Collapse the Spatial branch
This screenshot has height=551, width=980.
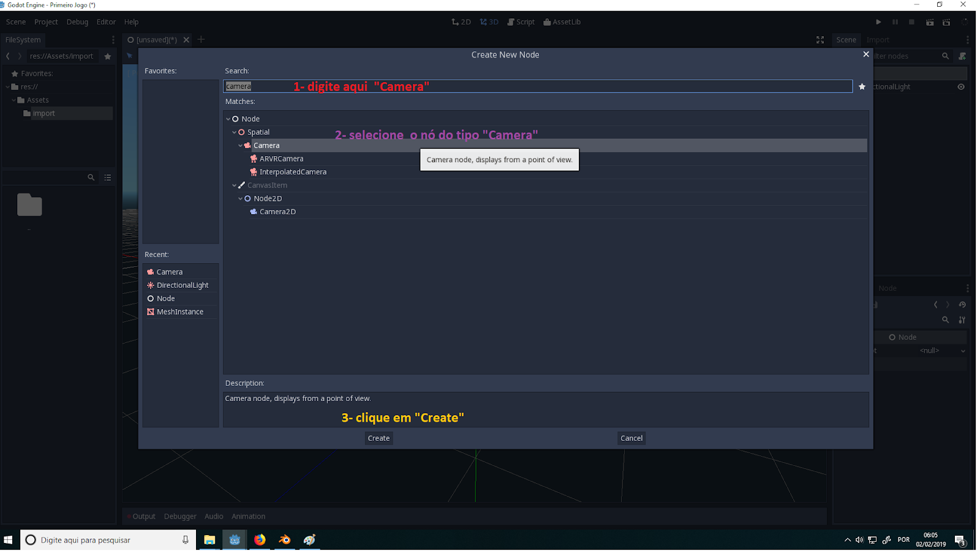tap(235, 132)
